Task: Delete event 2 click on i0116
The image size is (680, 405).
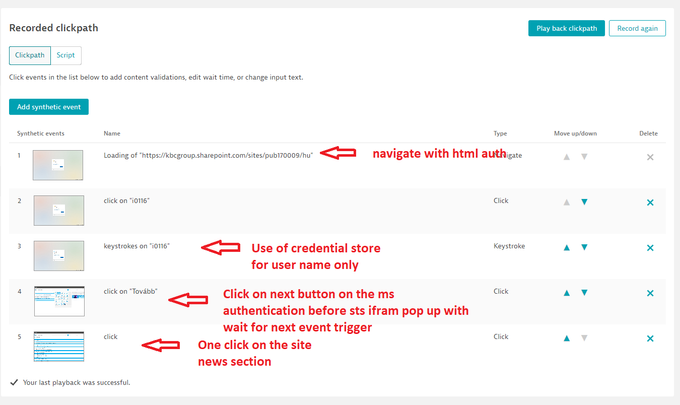Action: (650, 202)
